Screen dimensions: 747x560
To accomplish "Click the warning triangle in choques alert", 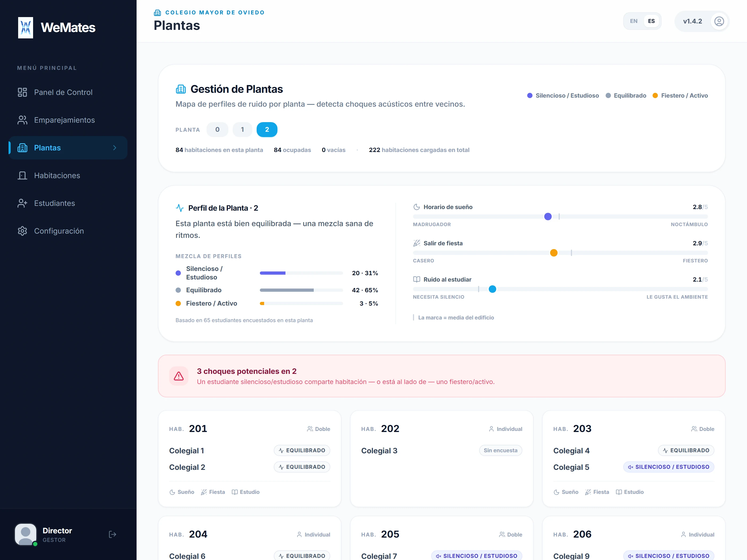I will (x=179, y=376).
